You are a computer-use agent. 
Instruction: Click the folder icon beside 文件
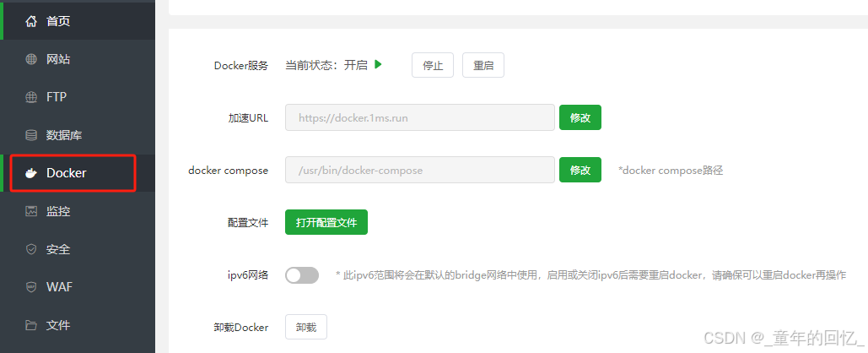tap(31, 325)
